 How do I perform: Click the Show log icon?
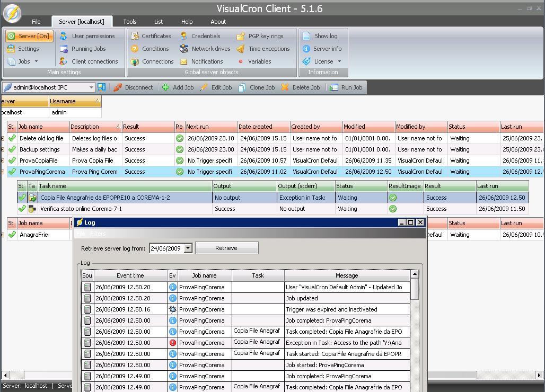coord(306,36)
